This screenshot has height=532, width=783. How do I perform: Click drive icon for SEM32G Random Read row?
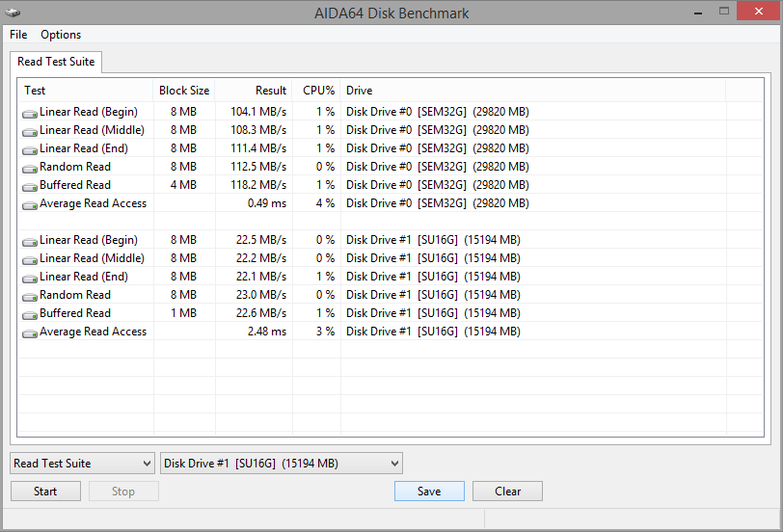tap(30, 169)
